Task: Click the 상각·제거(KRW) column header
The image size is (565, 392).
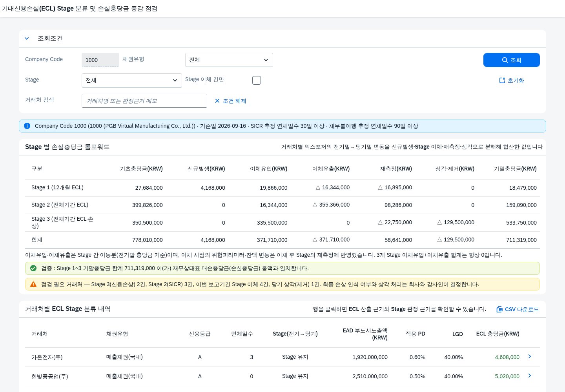Action: 455,169
